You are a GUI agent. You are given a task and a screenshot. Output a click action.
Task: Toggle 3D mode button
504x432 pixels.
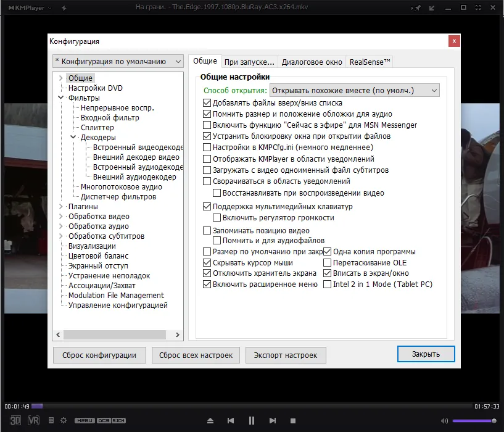[15, 420]
